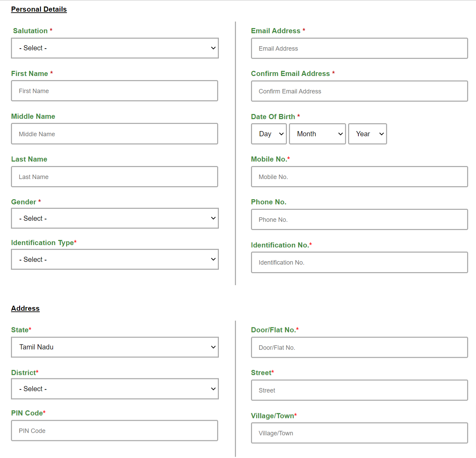Screen dimensions: 476x458
Task: Expand the Identification Type dropdown
Action: pos(115,259)
